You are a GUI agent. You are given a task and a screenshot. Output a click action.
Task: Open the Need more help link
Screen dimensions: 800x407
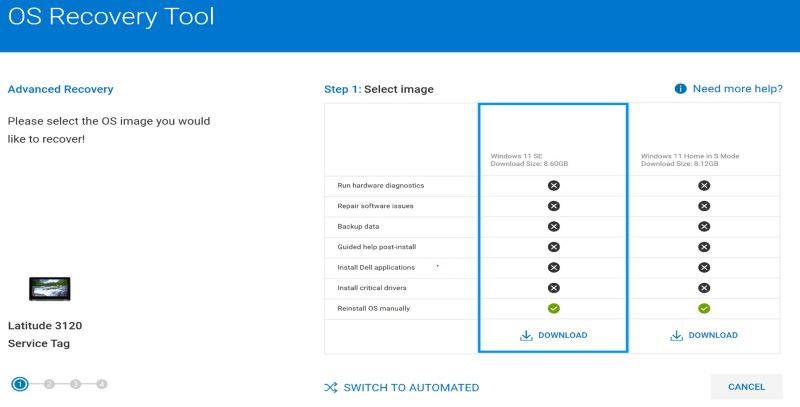tap(737, 89)
